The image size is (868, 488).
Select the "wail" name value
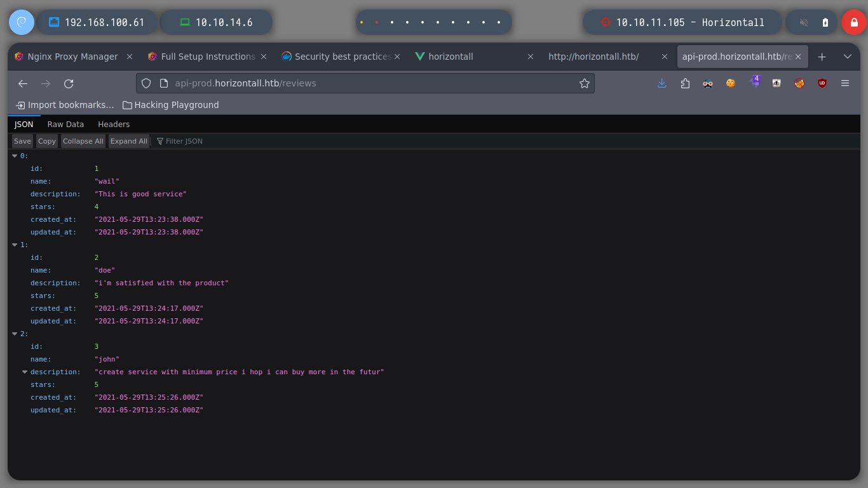pos(107,181)
